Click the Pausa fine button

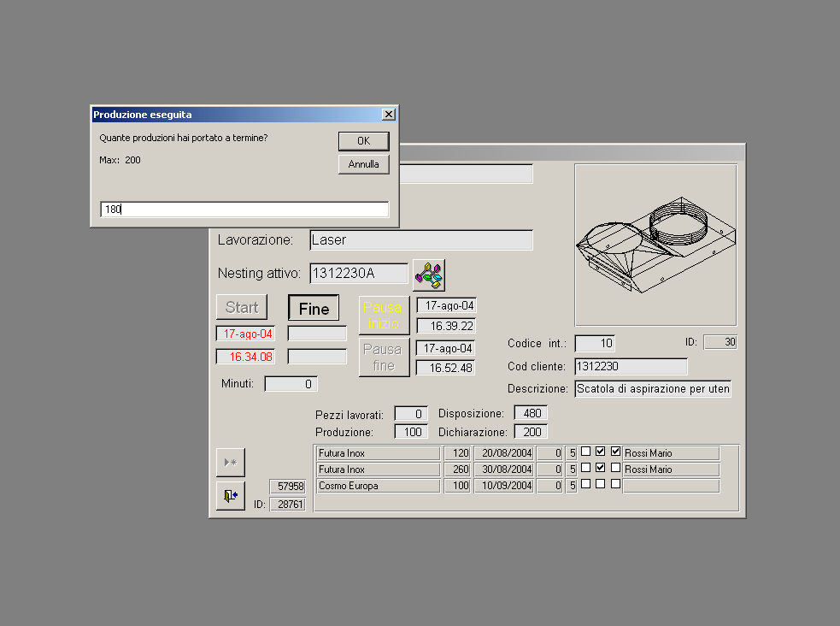tap(384, 357)
